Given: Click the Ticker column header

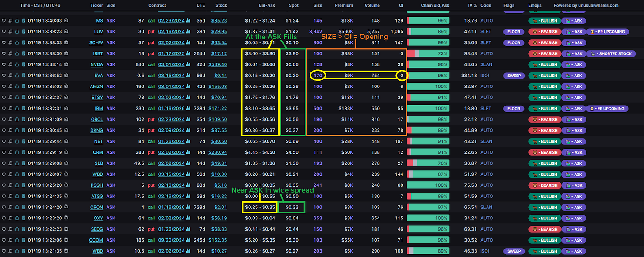Looking at the screenshot, I should click(x=96, y=6).
